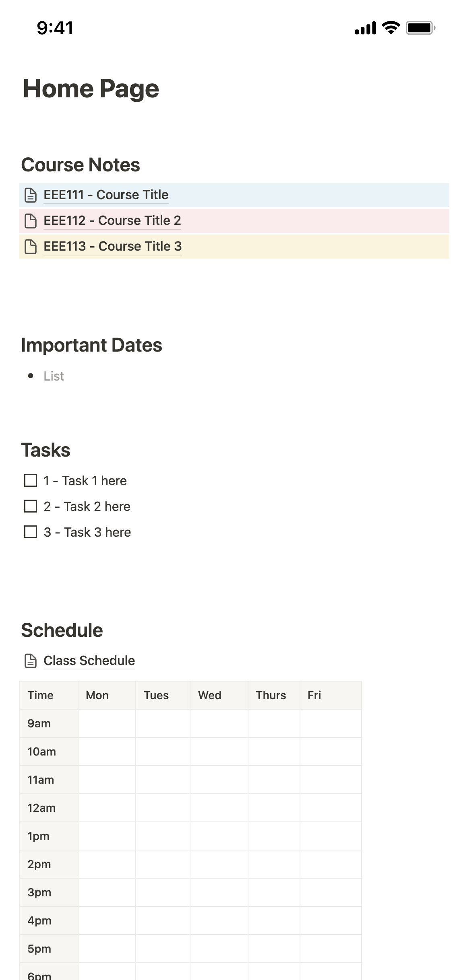Open the Class Schedule page link
This screenshot has height=980, width=453.
(x=89, y=661)
